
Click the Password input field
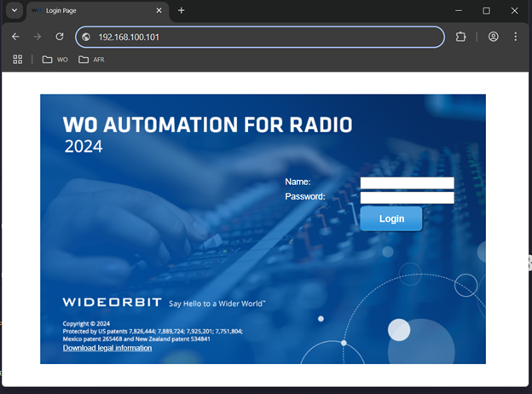(x=407, y=198)
